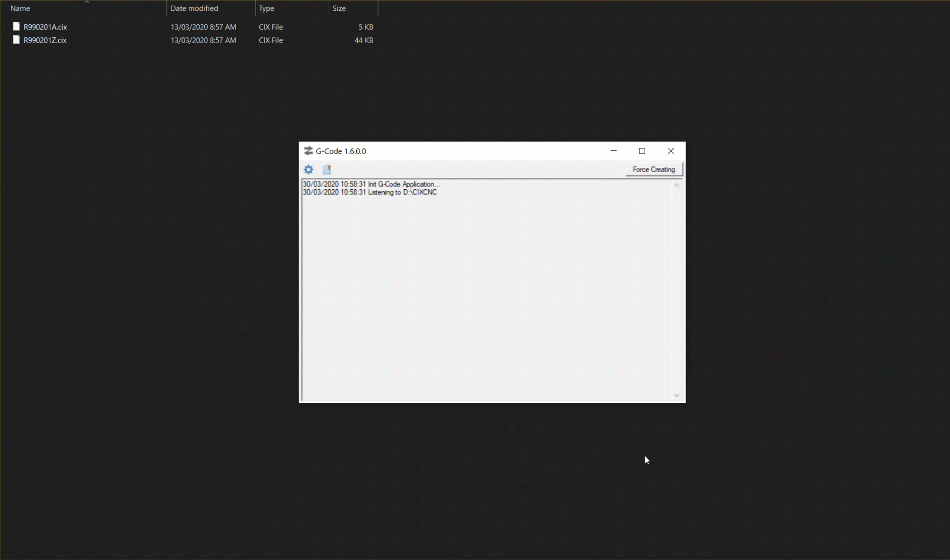Click the log scrollbar down arrow
The height and width of the screenshot is (560, 950).
(x=677, y=396)
